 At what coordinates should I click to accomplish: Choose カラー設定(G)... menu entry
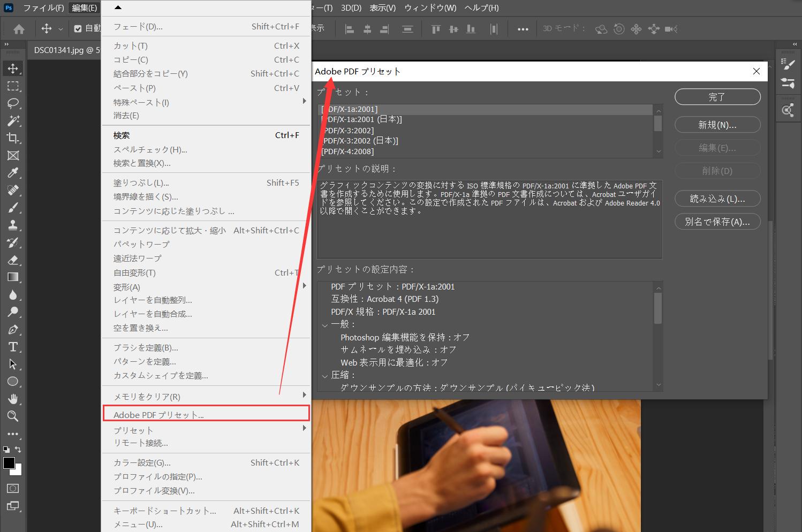pyautogui.click(x=206, y=463)
